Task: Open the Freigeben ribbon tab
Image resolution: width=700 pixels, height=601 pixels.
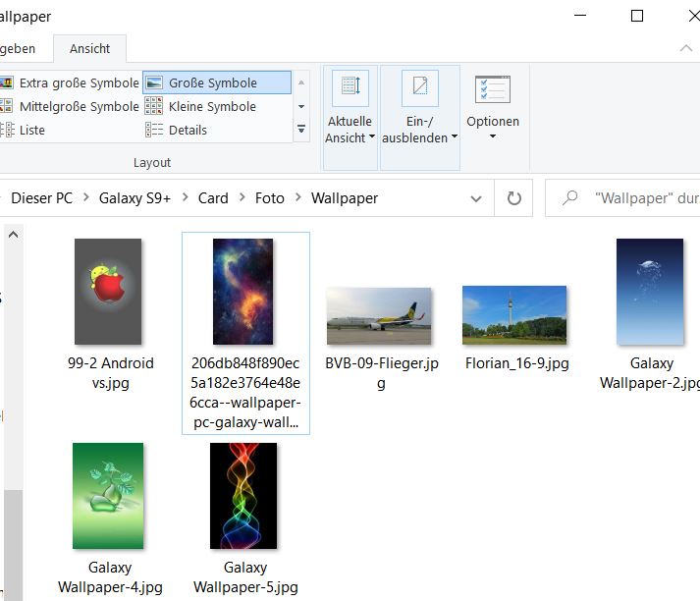Action: (x=18, y=49)
